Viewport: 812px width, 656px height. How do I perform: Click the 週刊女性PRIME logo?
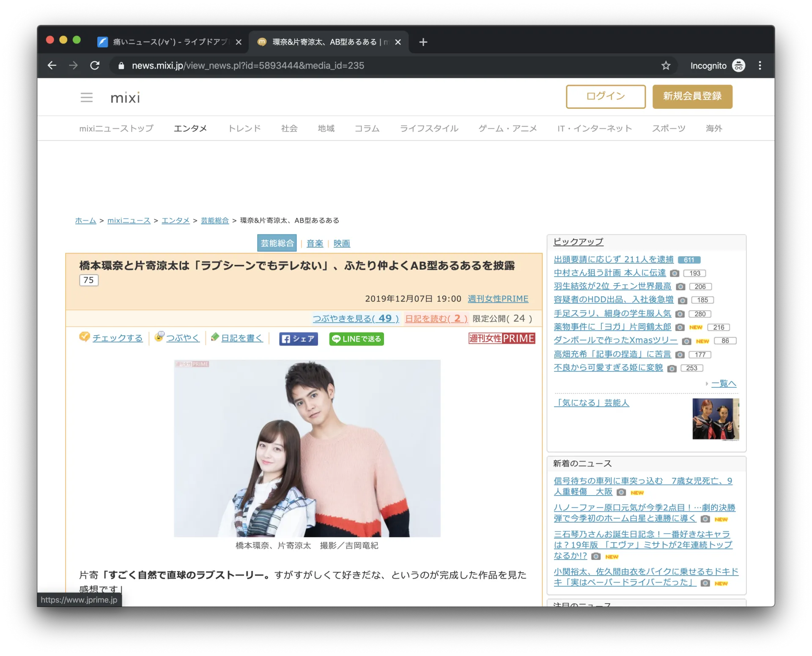click(x=501, y=339)
